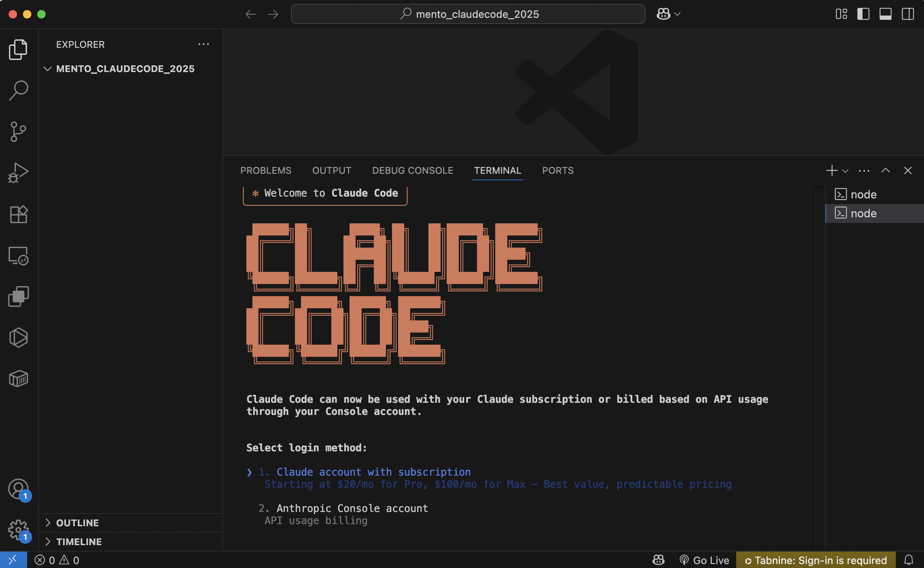Open the Extensions view
Viewport: 924px width, 568px height.
18,214
